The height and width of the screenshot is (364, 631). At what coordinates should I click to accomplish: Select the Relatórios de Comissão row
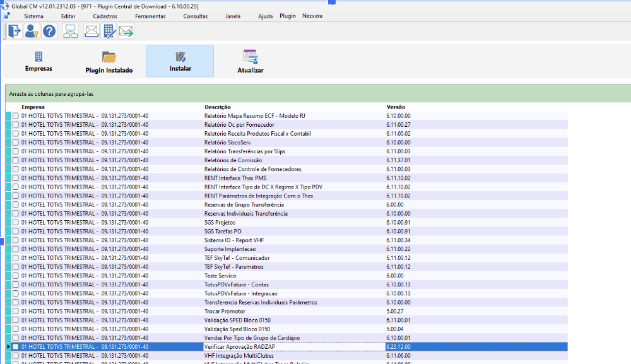pyautogui.click(x=286, y=160)
